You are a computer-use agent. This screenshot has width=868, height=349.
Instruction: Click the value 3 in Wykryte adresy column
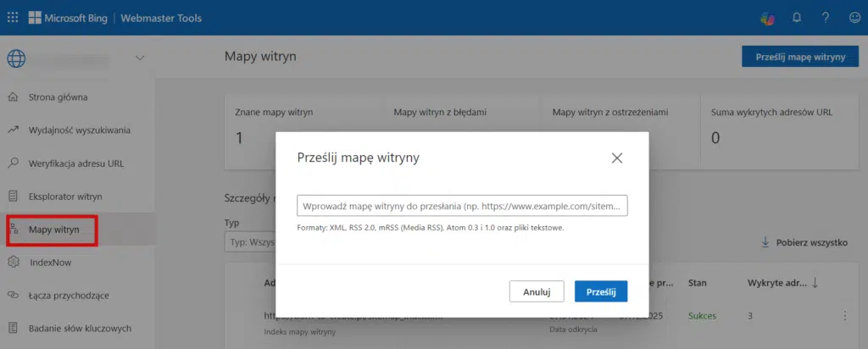point(750,316)
